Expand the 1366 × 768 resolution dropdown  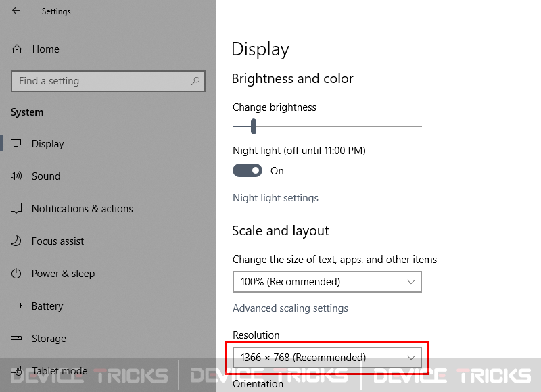click(x=327, y=357)
